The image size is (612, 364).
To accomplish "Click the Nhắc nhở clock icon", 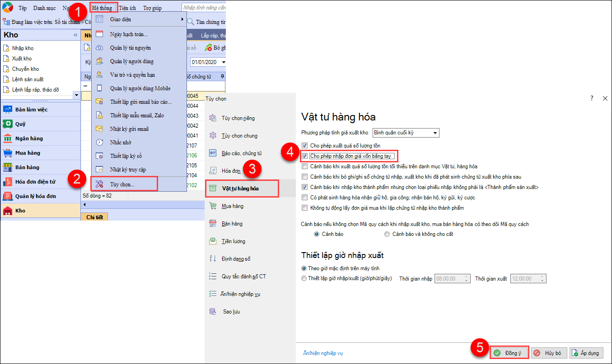I will 100,143.
